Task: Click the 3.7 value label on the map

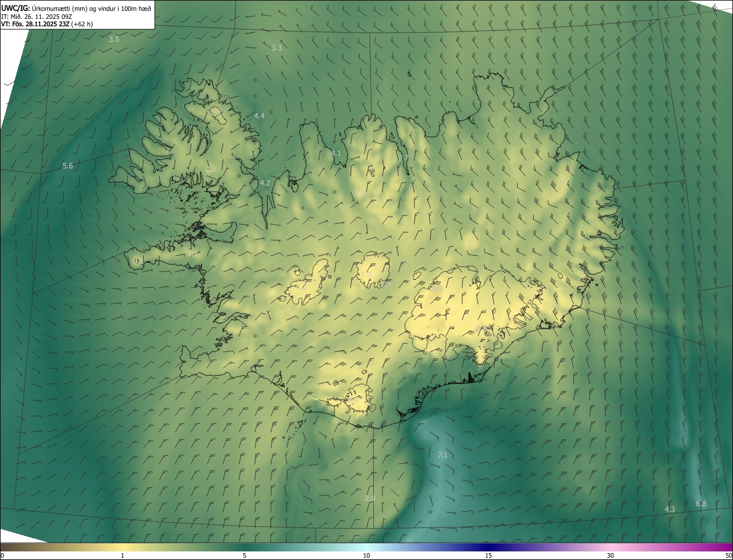Action: click(x=404, y=157)
